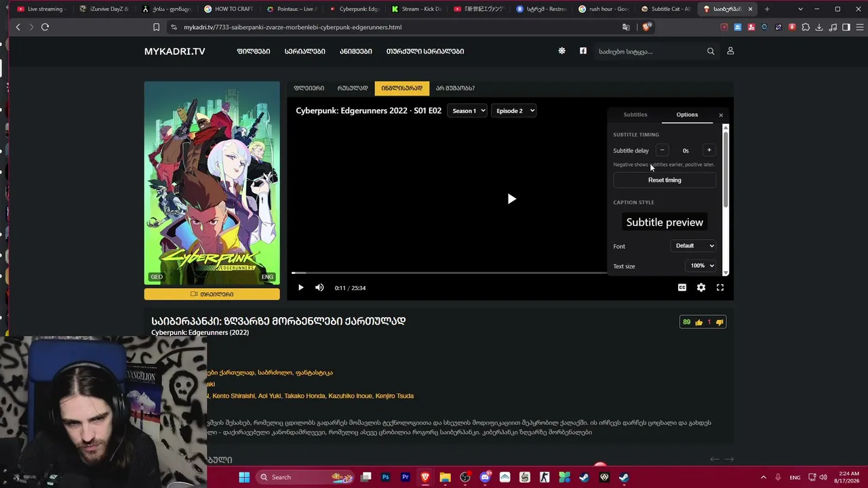Image resolution: width=868 pixels, height=488 pixels.
Task: Click the thumbs up like icon
Action: point(698,322)
